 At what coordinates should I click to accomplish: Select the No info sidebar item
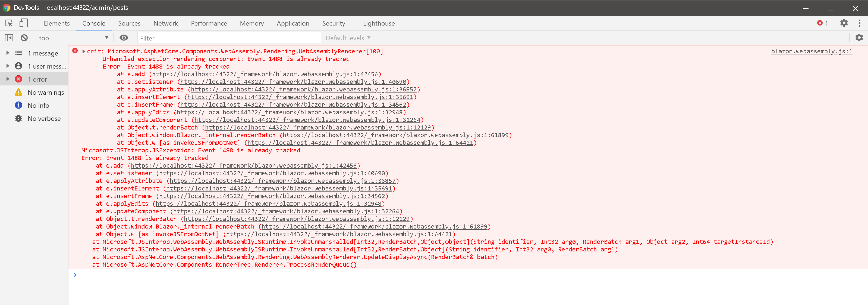click(38, 106)
